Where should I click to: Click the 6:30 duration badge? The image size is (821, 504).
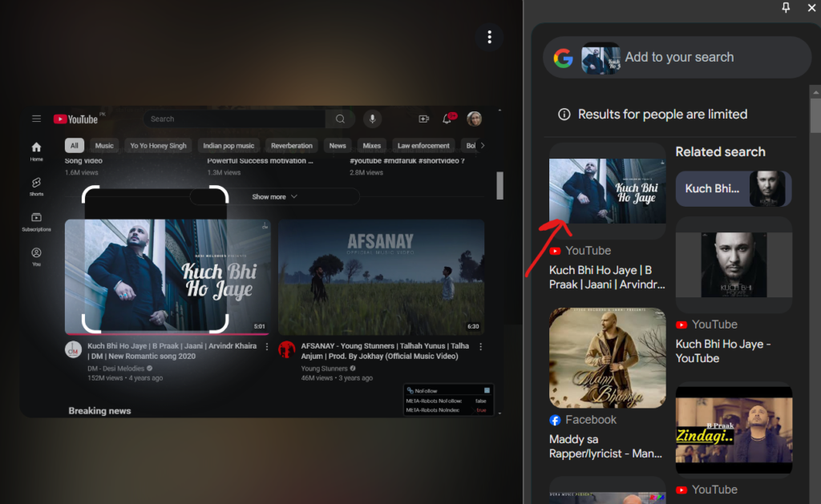(x=473, y=327)
